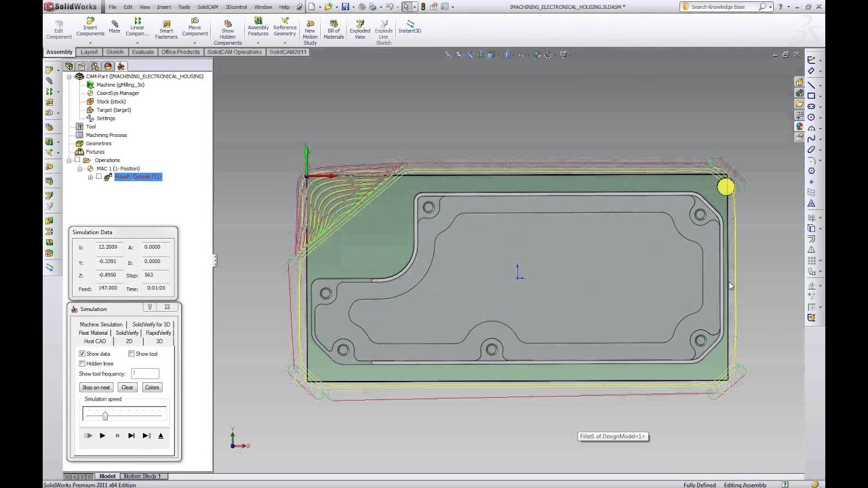868x488 pixels.
Task: Collapse the CAM-Part root tree node
Action: (x=69, y=77)
